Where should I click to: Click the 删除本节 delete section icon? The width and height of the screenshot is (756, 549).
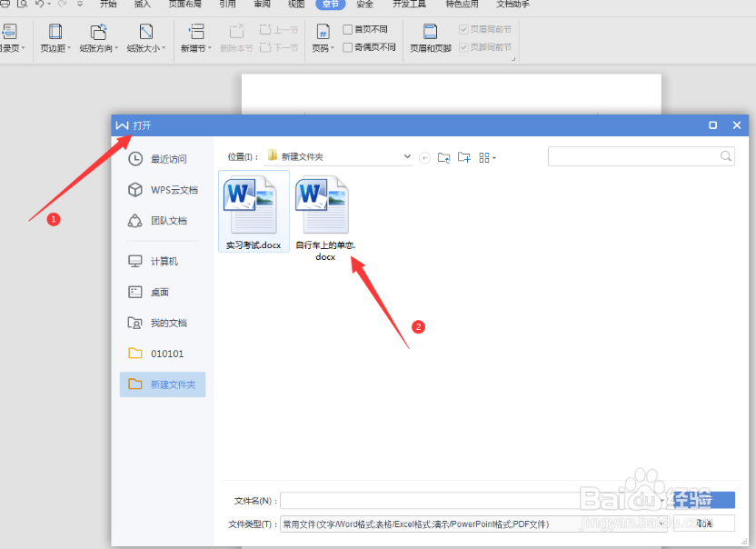[x=236, y=32]
